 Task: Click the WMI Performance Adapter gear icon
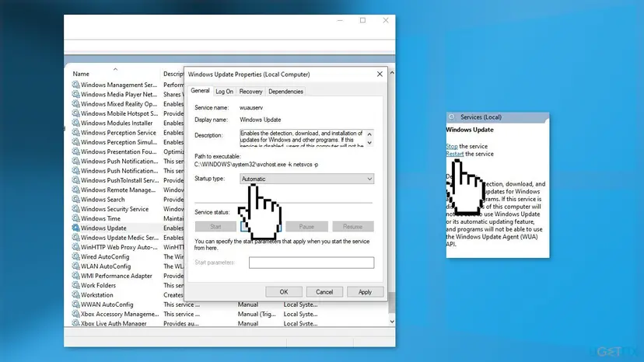click(75, 276)
